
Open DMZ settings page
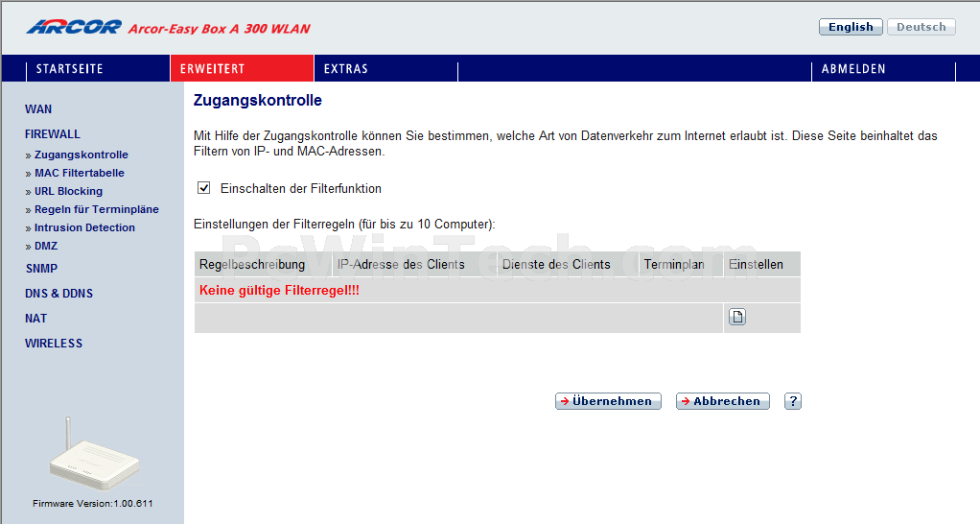click(46, 246)
